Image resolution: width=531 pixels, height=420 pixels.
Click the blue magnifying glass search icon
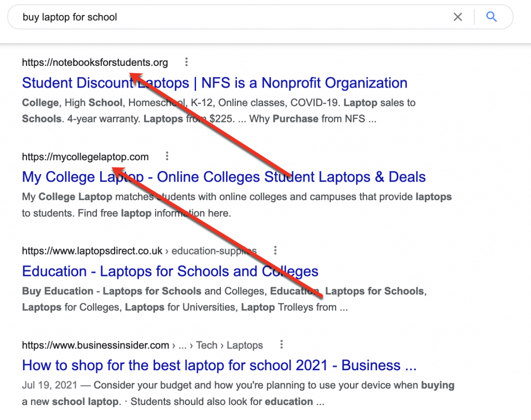pyautogui.click(x=492, y=17)
